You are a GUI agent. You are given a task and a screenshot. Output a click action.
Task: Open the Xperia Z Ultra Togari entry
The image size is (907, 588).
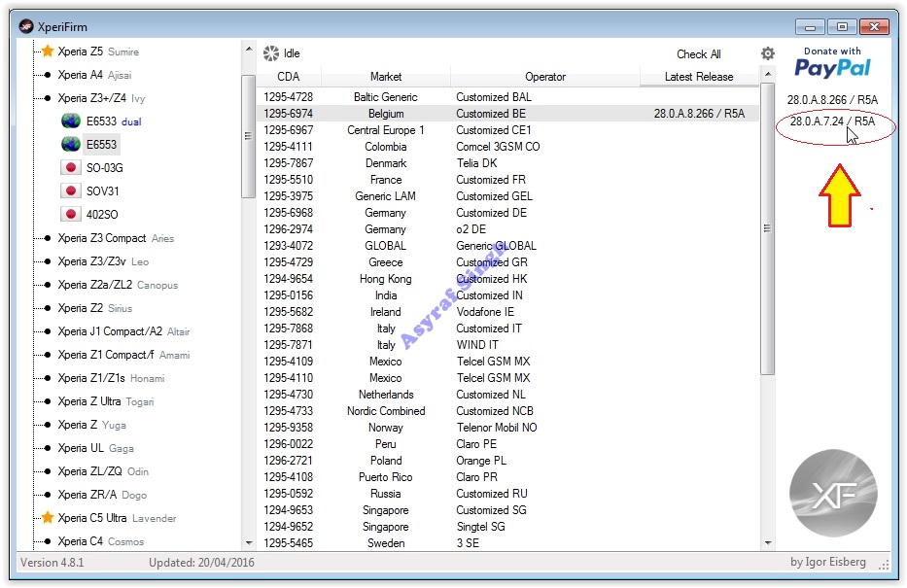[x=106, y=401]
